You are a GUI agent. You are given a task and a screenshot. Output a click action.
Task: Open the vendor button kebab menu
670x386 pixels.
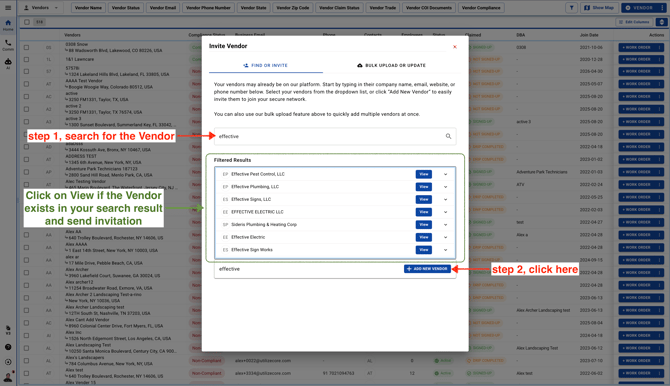click(x=662, y=8)
